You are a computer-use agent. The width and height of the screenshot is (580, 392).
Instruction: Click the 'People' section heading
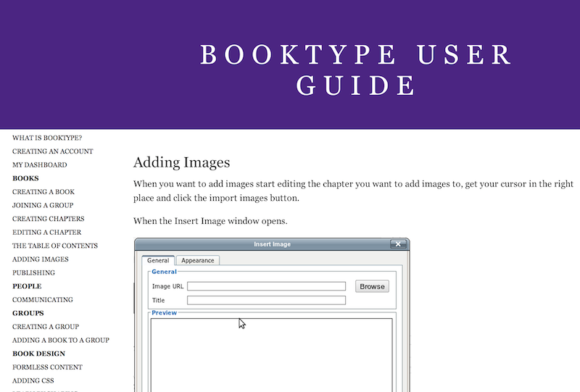[27, 286]
